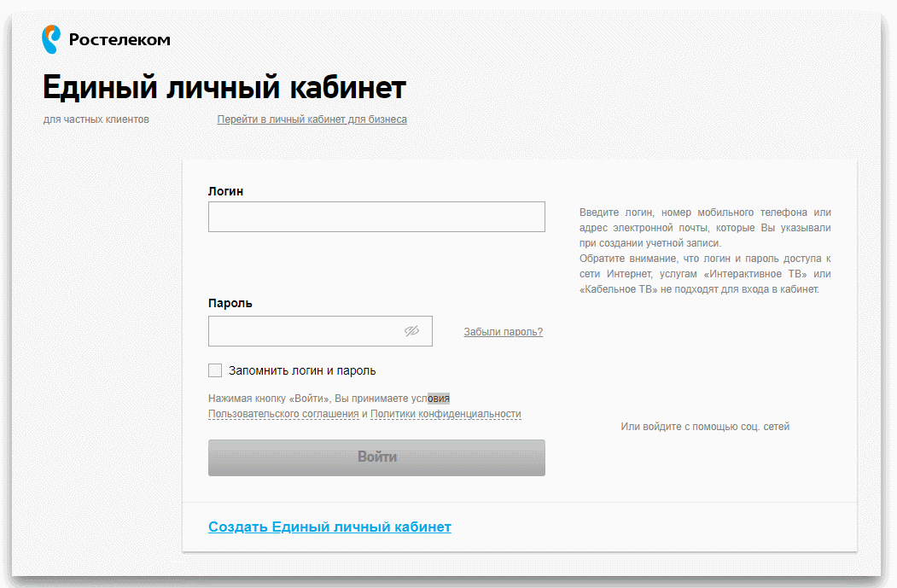Click 'Запомнить логин и пароль' label text
The width and height of the screenshot is (897, 588).
[x=302, y=370]
